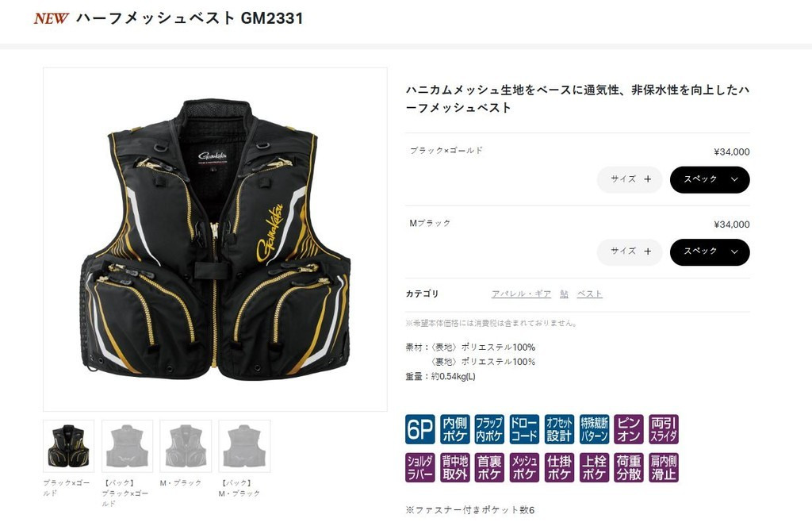This screenshot has width=812, height=526.
Task: Open the 鮎 category link
Action: click(564, 294)
